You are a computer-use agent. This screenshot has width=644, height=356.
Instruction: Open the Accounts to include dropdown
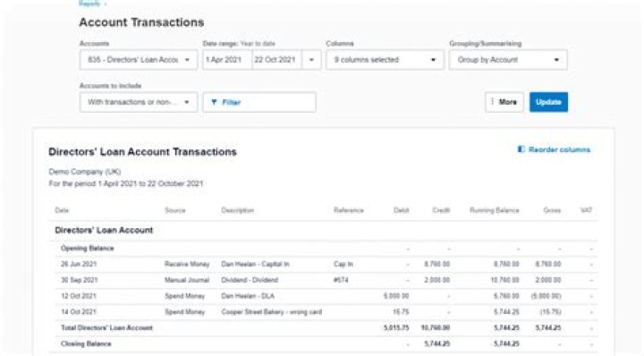coord(139,102)
